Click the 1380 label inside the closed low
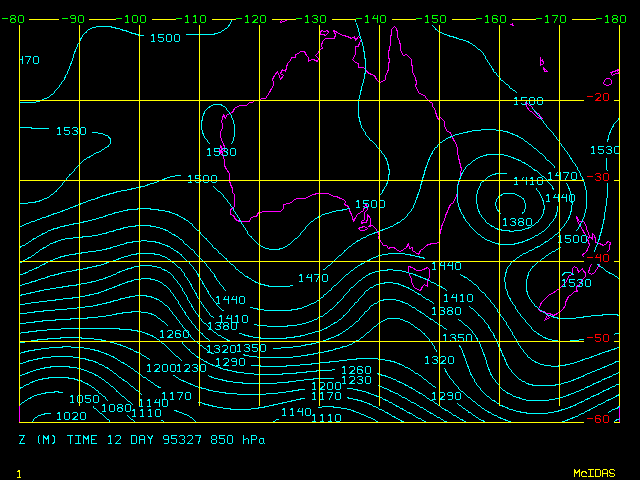Viewport: 640px width, 480px height. (516, 222)
